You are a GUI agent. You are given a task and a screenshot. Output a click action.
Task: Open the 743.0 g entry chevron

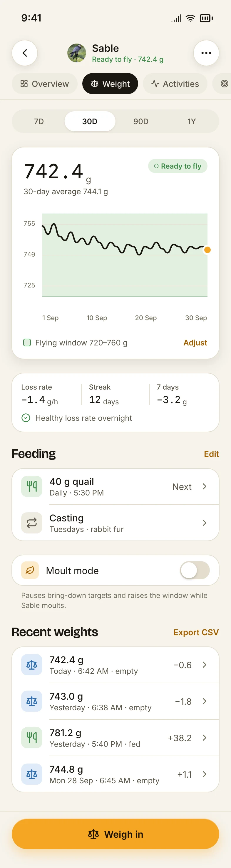click(204, 701)
